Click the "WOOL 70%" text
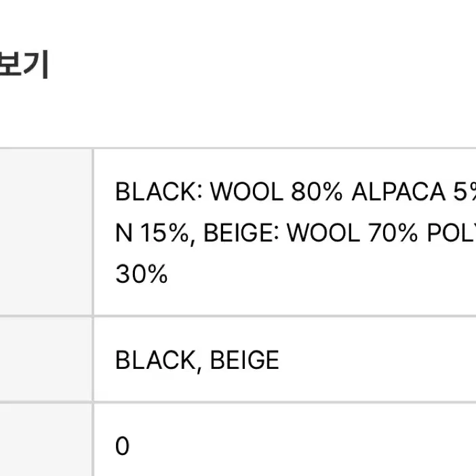The image size is (476, 476). (352, 233)
